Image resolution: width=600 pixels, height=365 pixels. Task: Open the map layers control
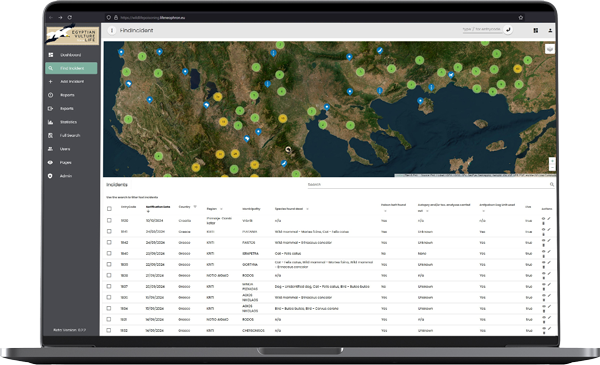tap(550, 49)
